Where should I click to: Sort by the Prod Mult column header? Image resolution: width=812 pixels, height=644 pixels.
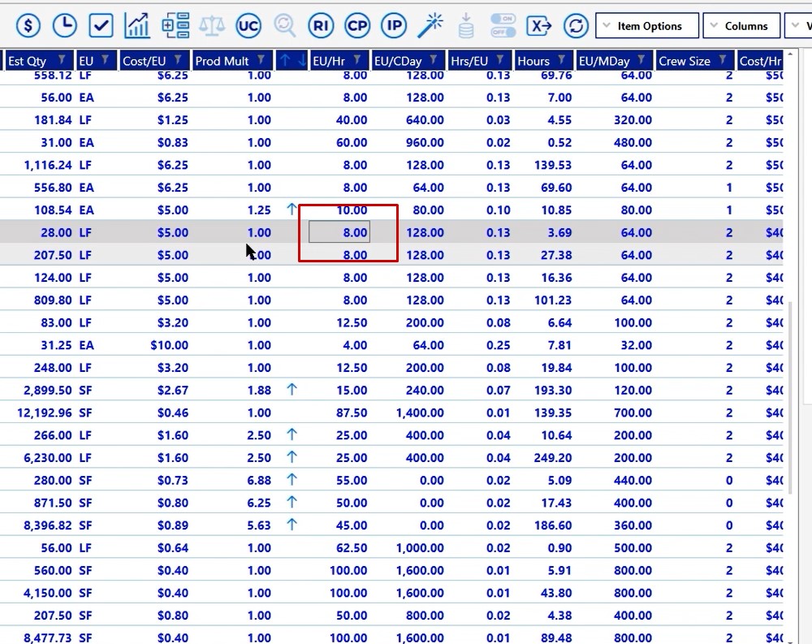222,61
